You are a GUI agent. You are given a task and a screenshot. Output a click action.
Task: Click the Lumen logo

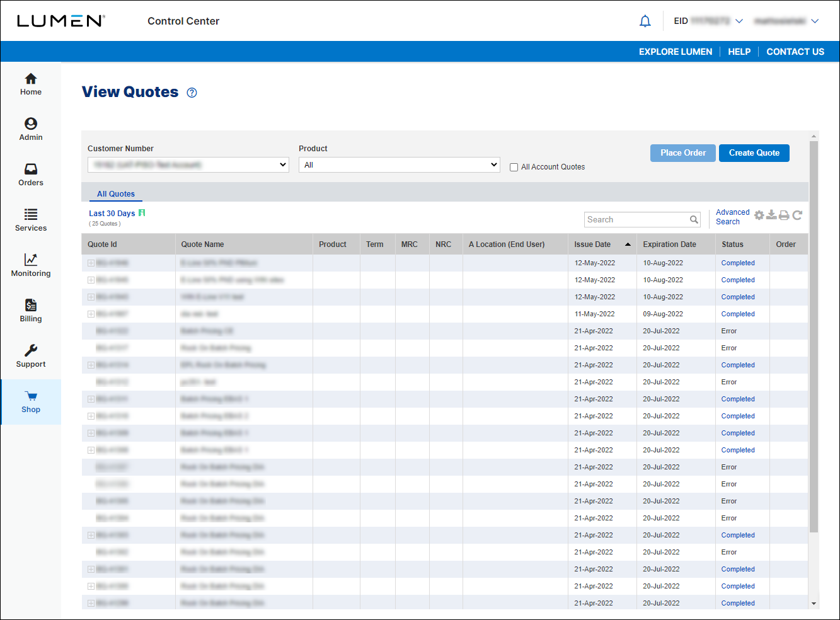click(61, 21)
